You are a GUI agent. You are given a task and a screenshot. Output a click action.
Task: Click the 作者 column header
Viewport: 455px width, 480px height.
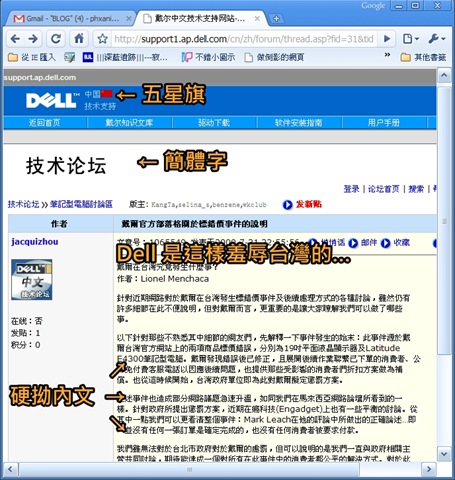pos(59,224)
